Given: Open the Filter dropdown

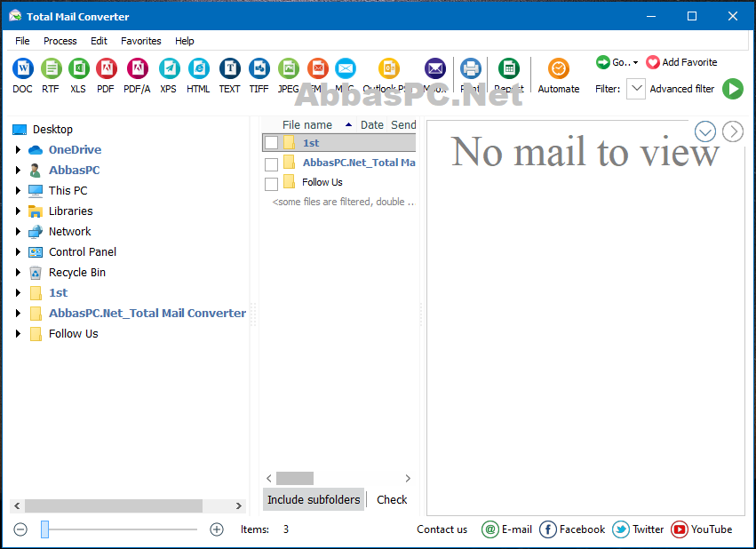Looking at the screenshot, I should (x=636, y=89).
